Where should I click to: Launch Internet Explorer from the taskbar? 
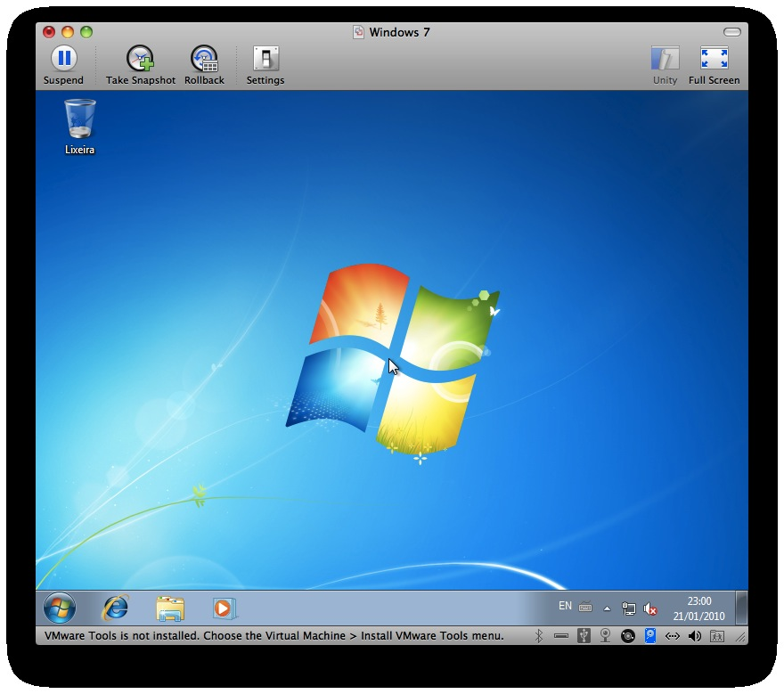point(116,608)
